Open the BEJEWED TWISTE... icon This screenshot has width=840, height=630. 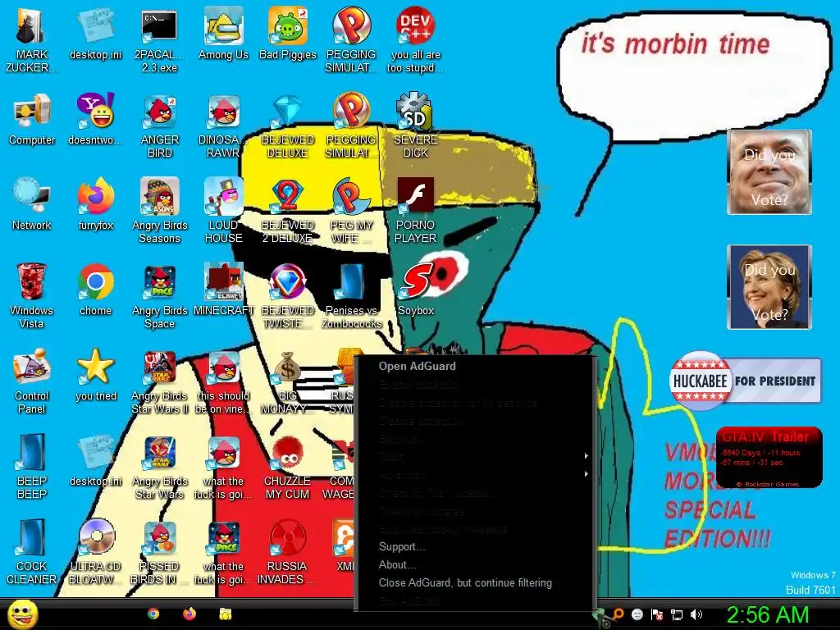(x=288, y=295)
